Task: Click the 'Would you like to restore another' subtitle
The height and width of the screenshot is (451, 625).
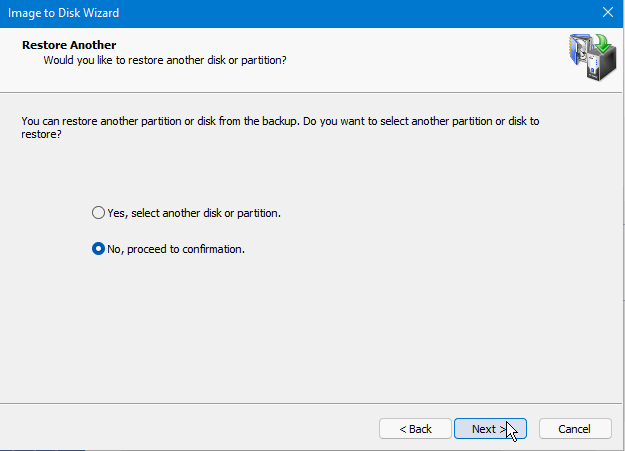Action: click(x=165, y=61)
